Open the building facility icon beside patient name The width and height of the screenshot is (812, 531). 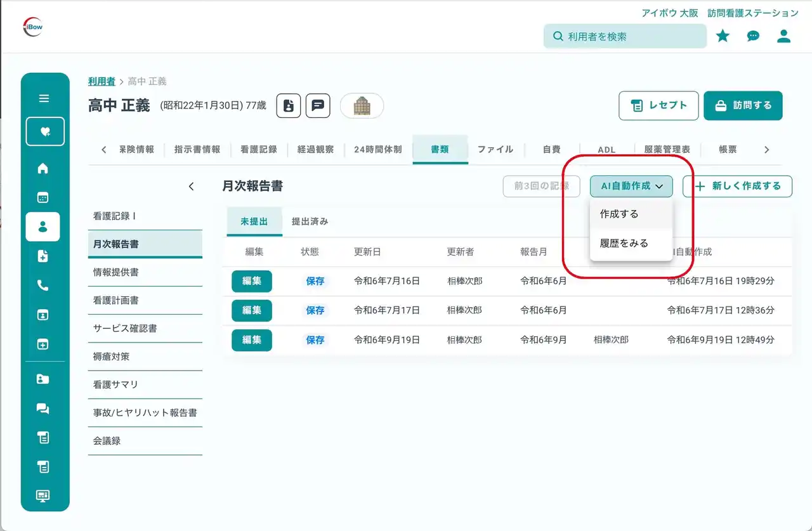362,106
